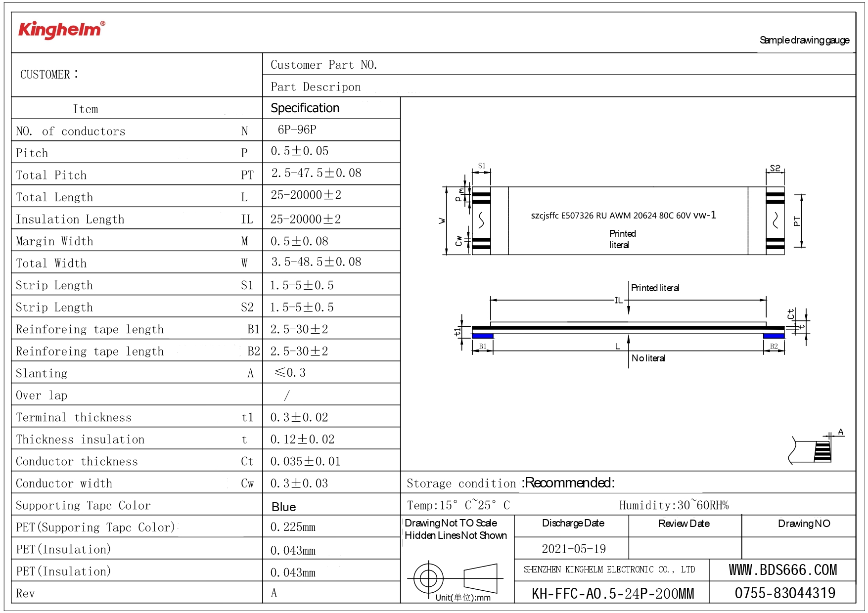This screenshot has height=613, width=868.
Task: Click the 'CUSTOMER:' field label
Action: [x=49, y=75]
